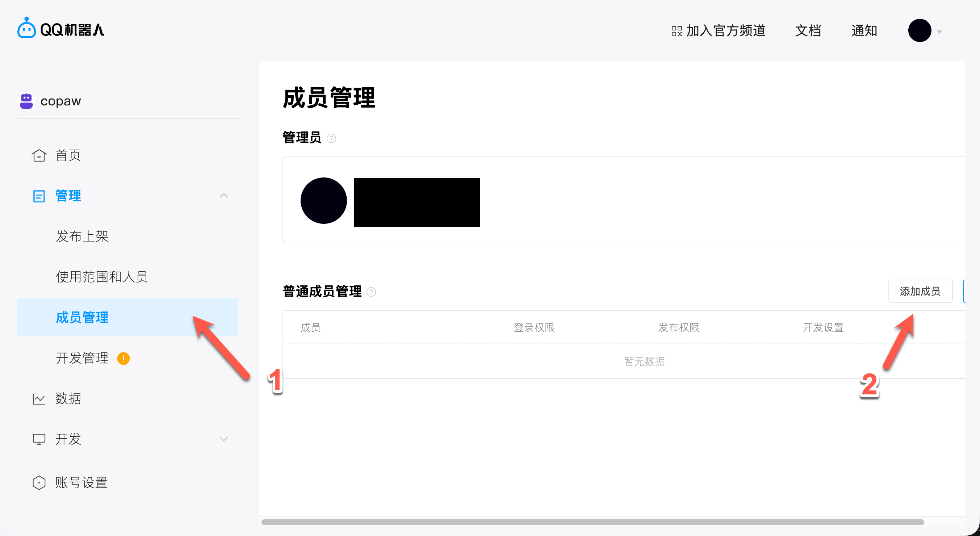Click the user avatar in top right corner

pyautogui.click(x=920, y=30)
